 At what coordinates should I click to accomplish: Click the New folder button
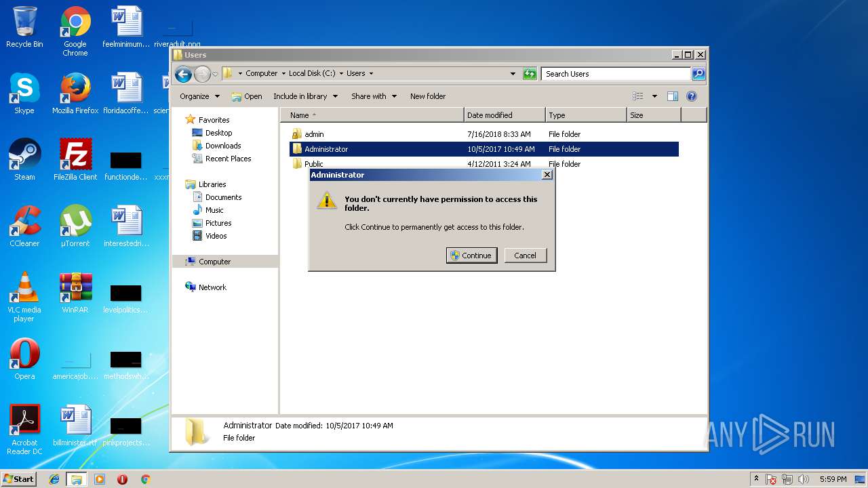428,96
